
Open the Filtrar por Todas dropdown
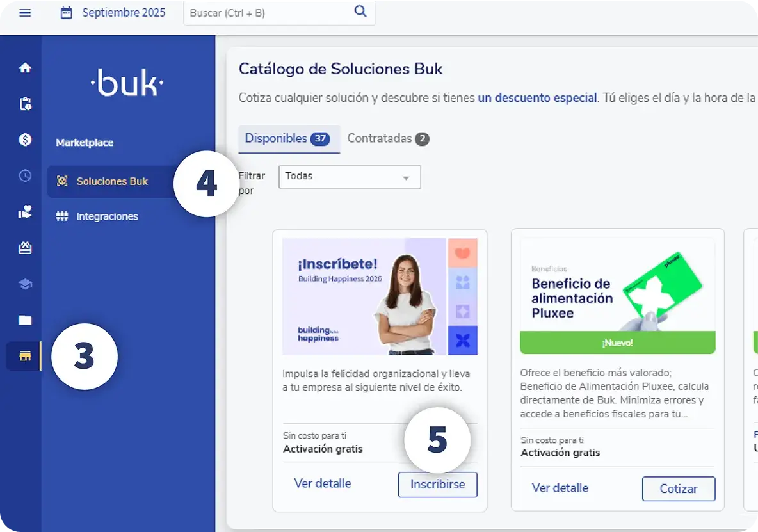pos(350,177)
